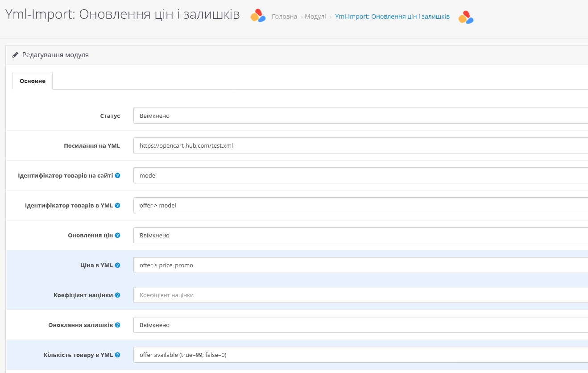Show help for Кількість товару в YML
This screenshot has width=588, height=373.
[x=117, y=355]
